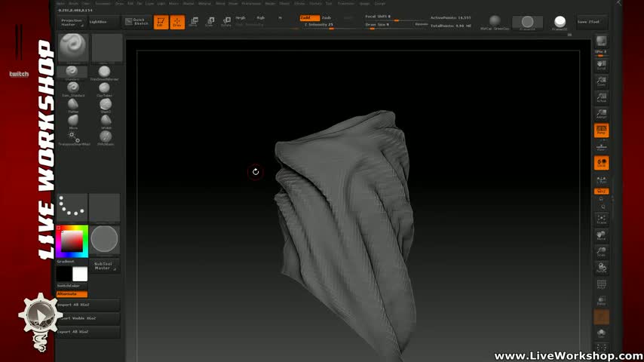Viewport: 644px width, 362px height.
Task: Pick the Dam_Standard brush
Action: pos(73,89)
